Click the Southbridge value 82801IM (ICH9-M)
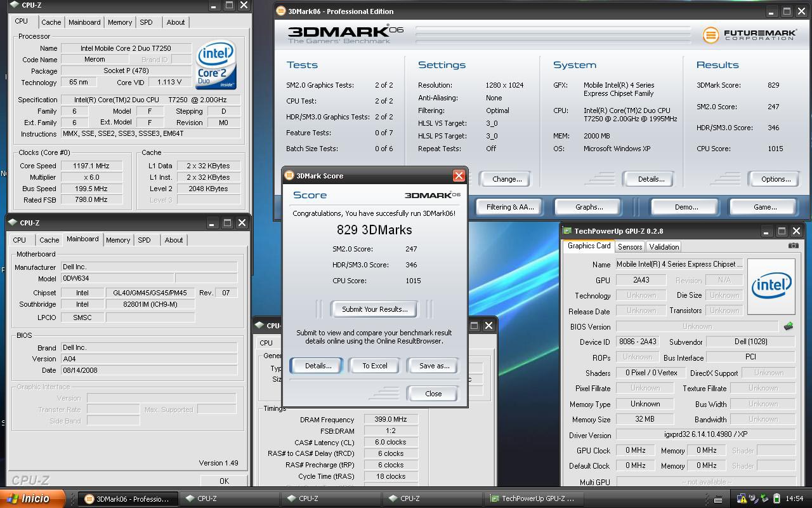The image size is (812, 508). (150, 304)
